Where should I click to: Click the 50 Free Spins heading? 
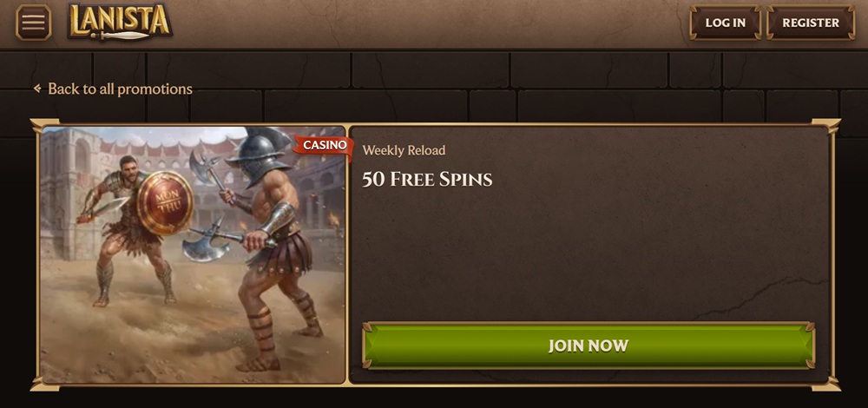click(x=427, y=179)
